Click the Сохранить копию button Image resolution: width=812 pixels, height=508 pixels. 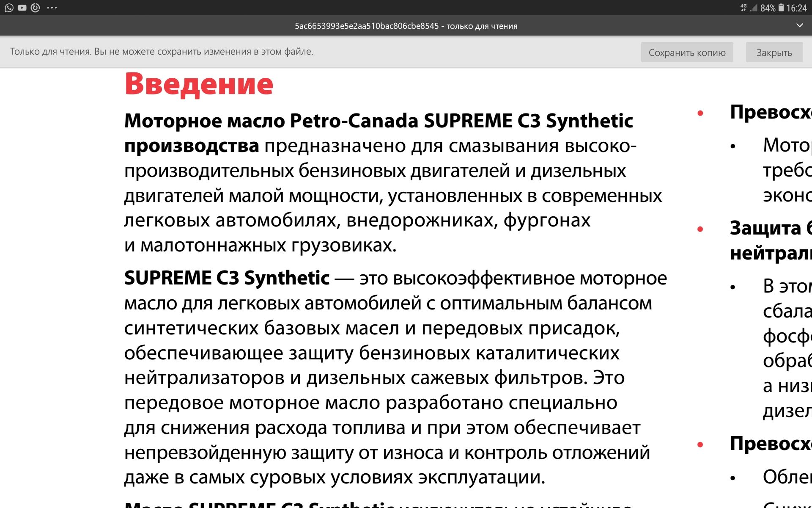687,52
